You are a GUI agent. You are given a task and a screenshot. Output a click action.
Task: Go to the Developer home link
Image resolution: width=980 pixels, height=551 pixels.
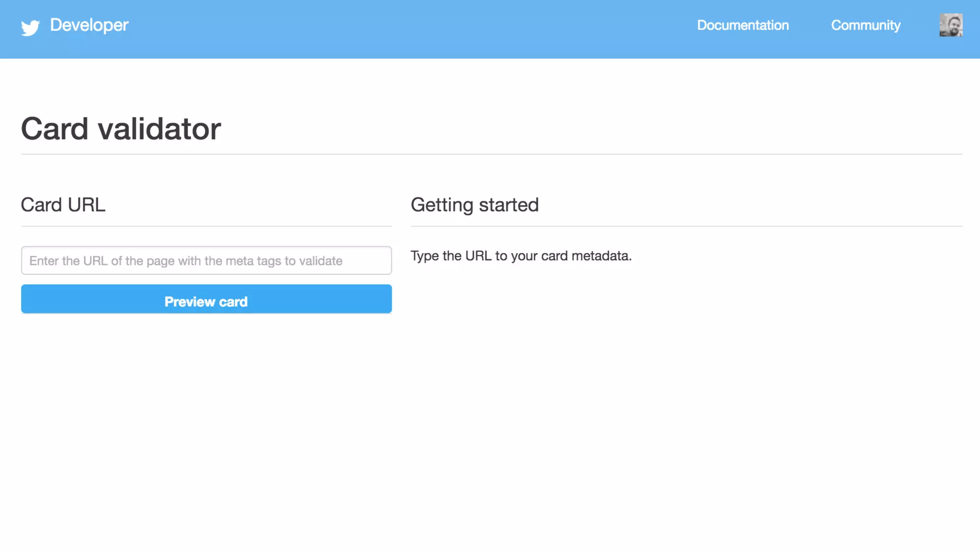pyautogui.click(x=89, y=25)
